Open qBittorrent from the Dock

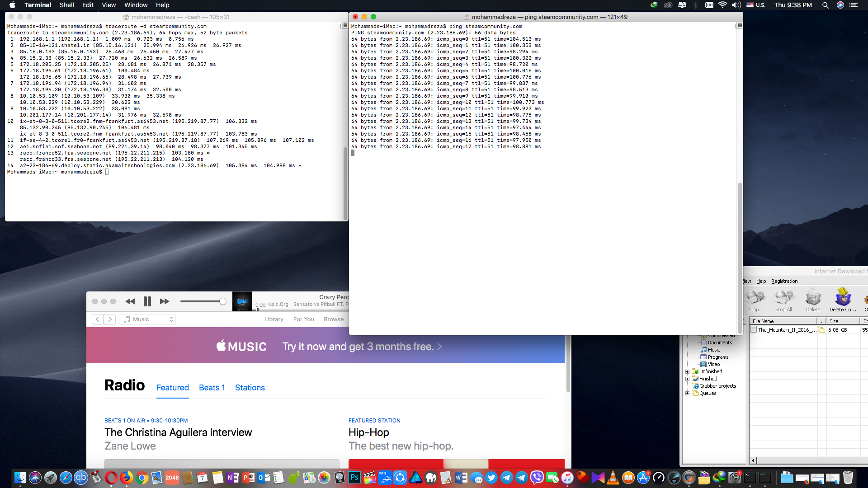(x=81, y=478)
